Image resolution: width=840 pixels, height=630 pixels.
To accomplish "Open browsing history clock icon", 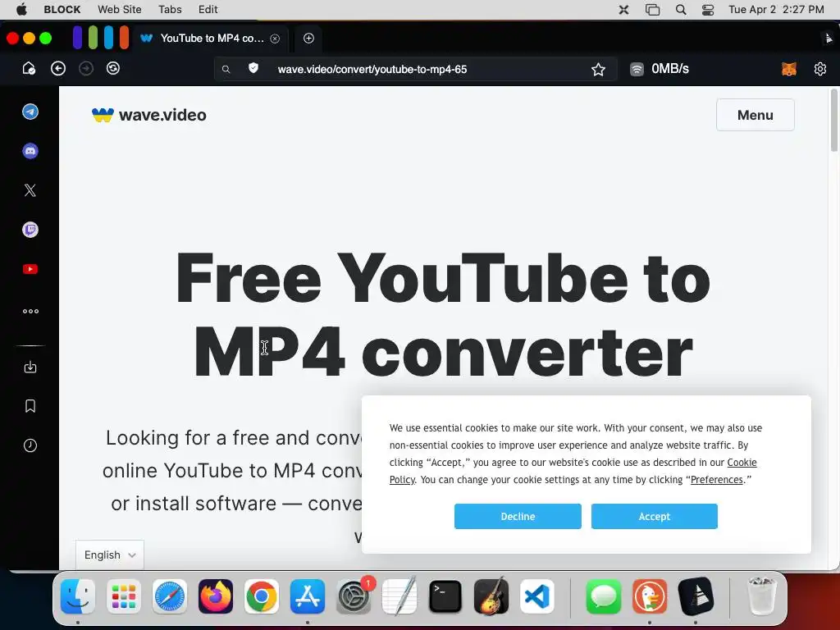I will pos(30,445).
